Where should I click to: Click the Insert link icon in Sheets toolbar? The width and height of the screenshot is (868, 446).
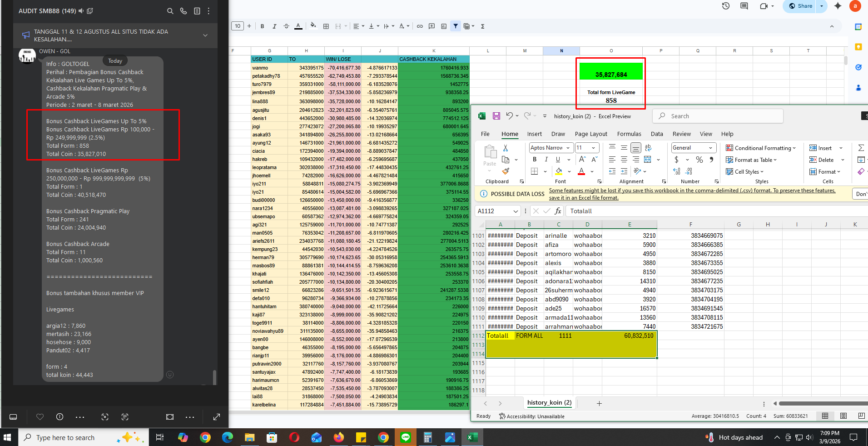pos(420,26)
